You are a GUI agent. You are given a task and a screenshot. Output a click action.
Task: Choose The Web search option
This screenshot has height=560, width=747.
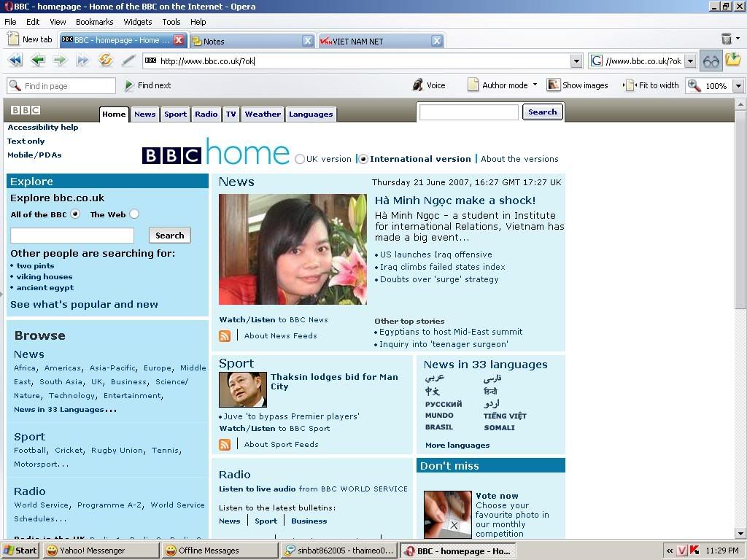pos(134,214)
